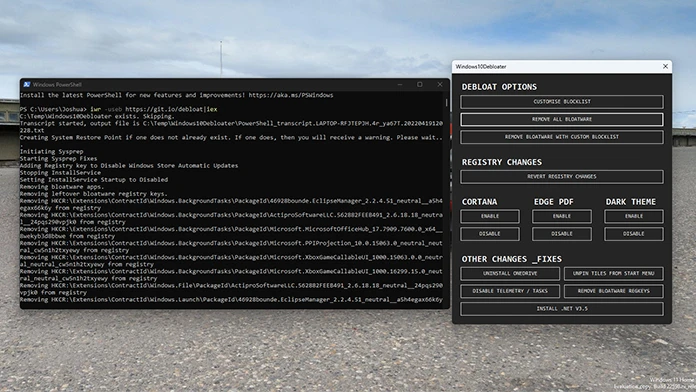Click the Dark Theme heading label

pyautogui.click(x=631, y=202)
